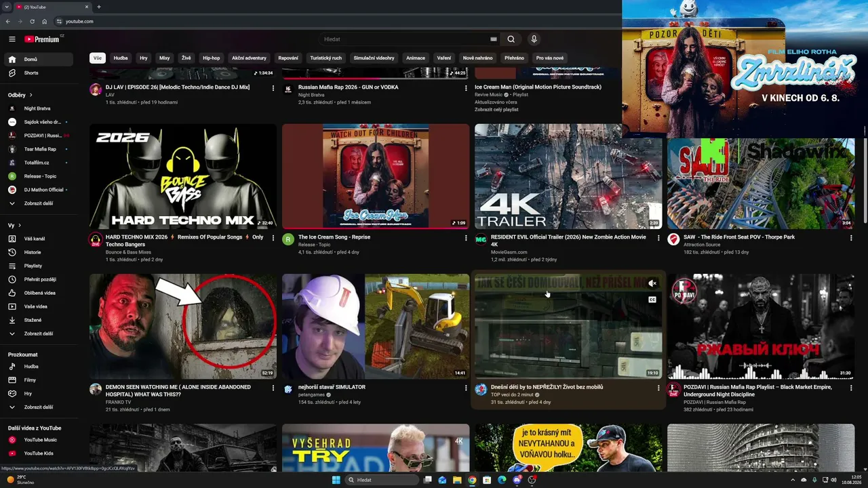
Task: Expand more items under Prozkoumat
Action: coord(39,407)
